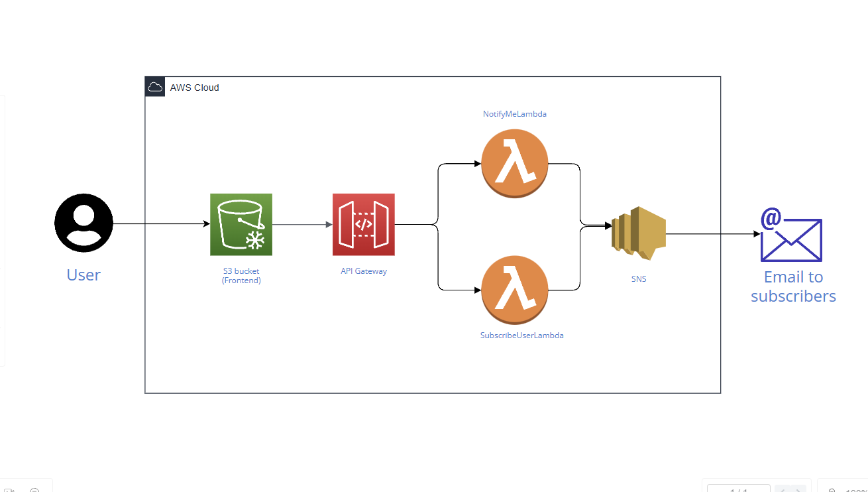The width and height of the screenshot is (868, 492).
Task: Click the "AWS Cloud" container title
Action: [x=194, y=88]
